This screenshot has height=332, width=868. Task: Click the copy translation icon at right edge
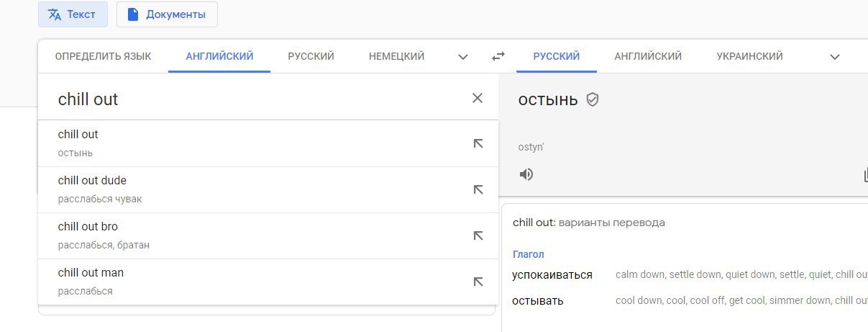(x=865, y=174)
